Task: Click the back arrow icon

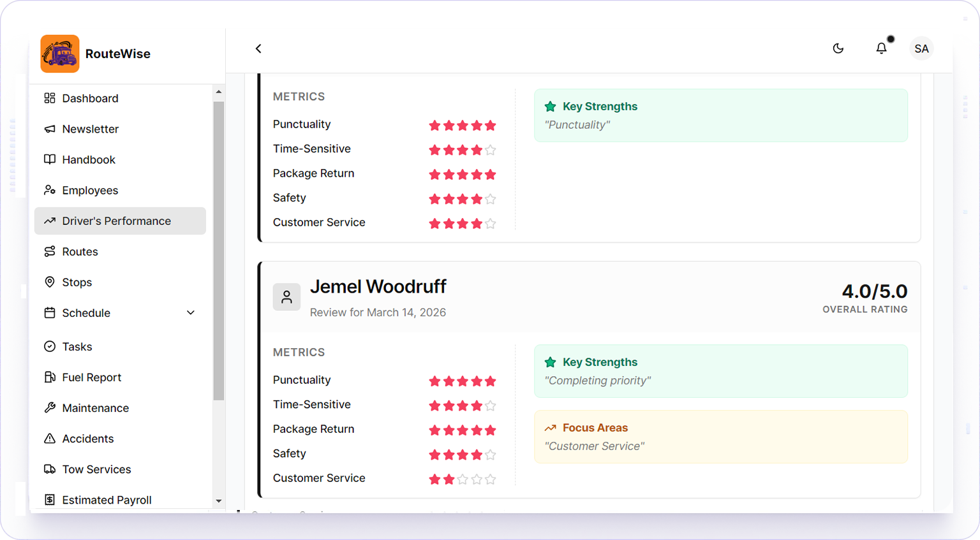Action: [x=258, y=48]
